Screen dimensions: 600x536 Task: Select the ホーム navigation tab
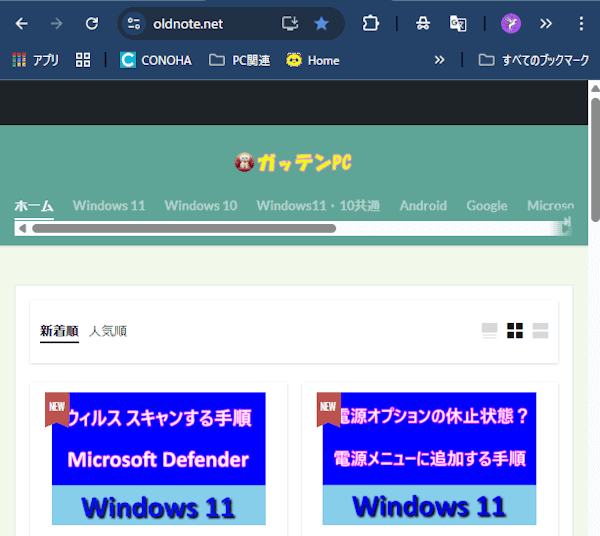click(34, 206)
